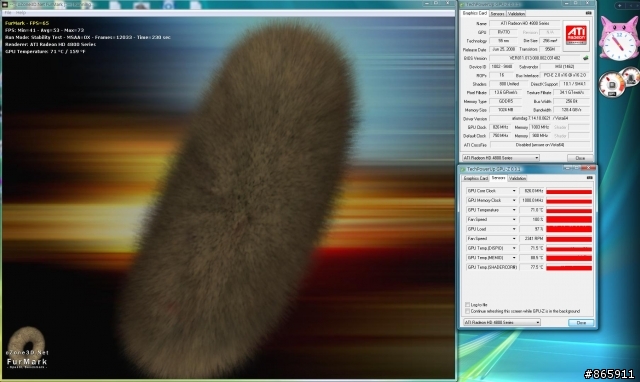Click the GPU Memory Clock red graph bar
This screenshot has width=640, height=382.
pos(569,201)
